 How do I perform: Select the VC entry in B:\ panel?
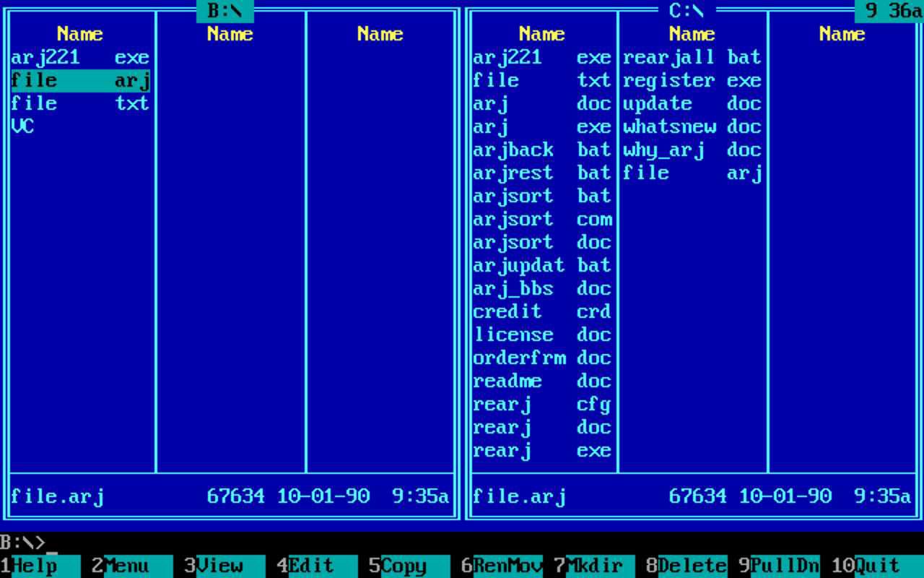click(80, 126)
